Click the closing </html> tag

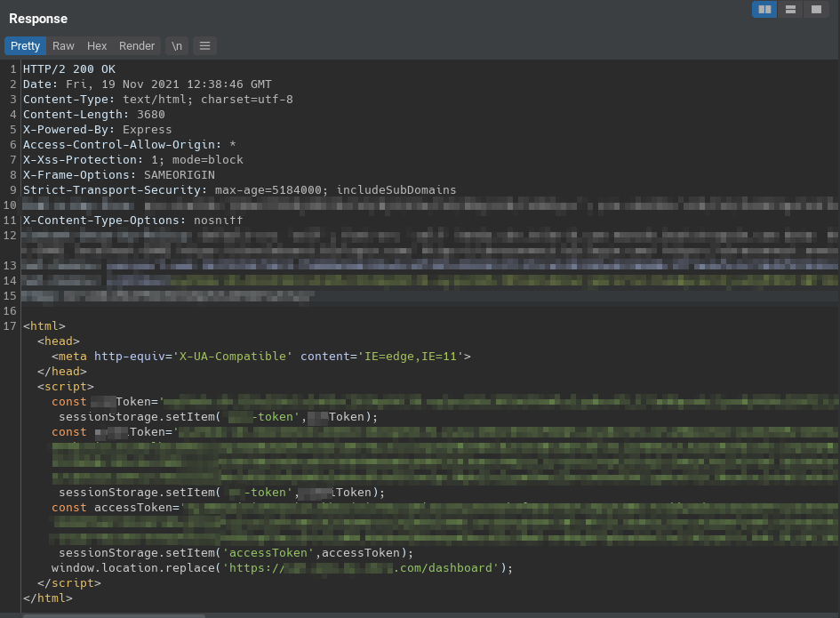48,598
